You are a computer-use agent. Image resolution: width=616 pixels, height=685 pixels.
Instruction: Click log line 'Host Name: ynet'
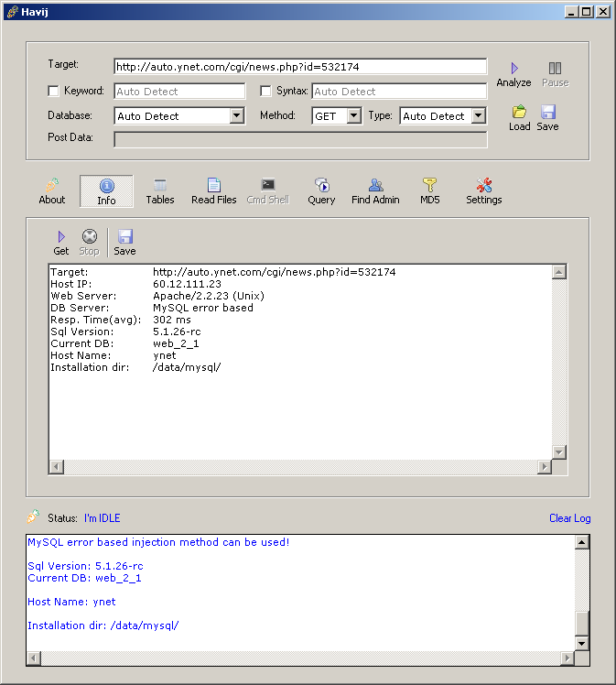coord(71,602)
